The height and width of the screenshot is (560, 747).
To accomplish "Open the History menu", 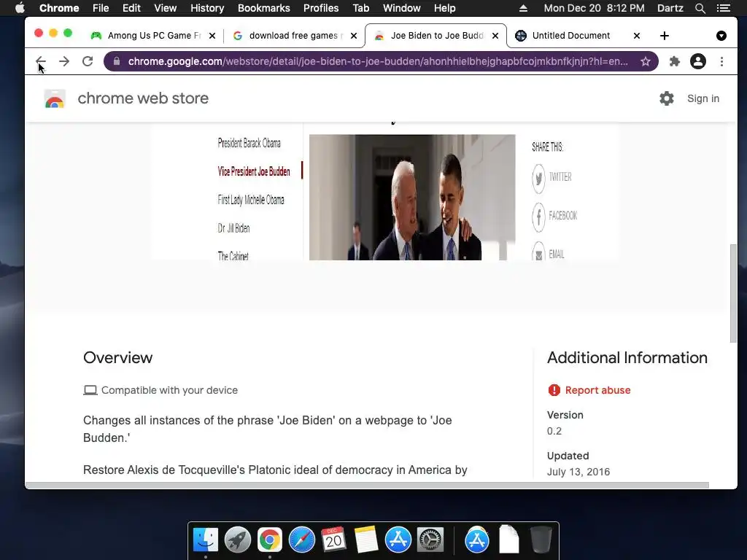I will coord(206,8).
